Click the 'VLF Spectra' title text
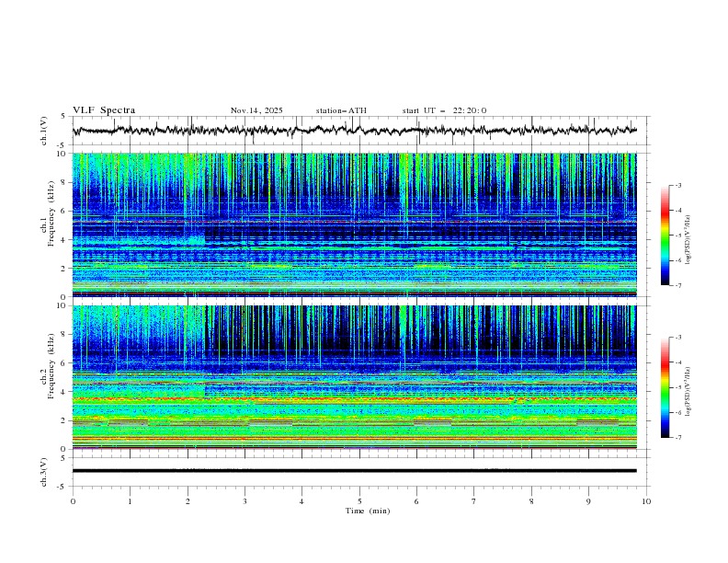Image resolution: width=728 pixels, height=563 pixels. click(x=104, y=110)
